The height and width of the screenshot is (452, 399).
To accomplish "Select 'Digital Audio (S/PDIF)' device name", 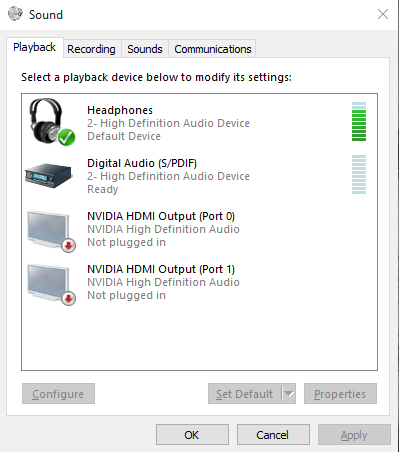I will click(x=142, y=163).
